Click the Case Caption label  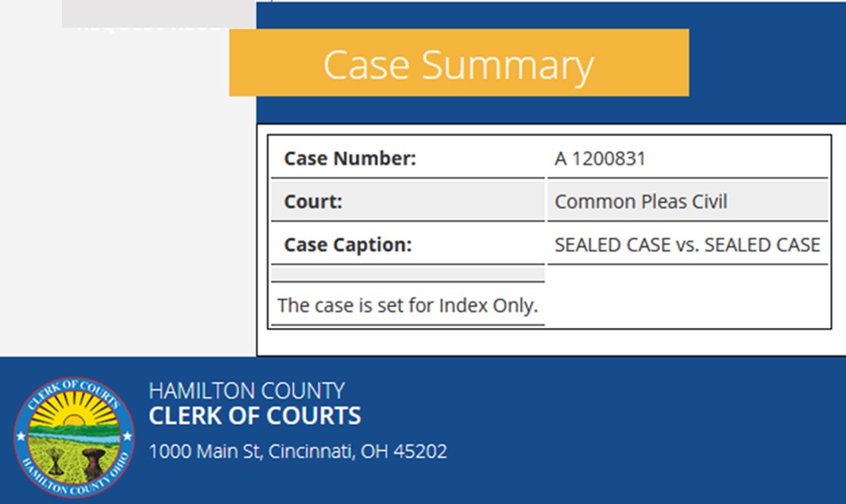pos(348,244)
